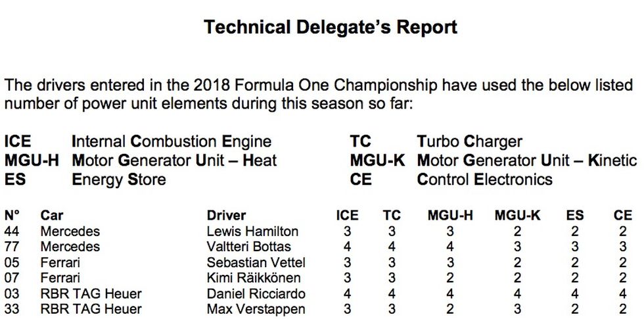Select the Turbo Charger definition text
Screen dimensions: 644x319
(469, 142)
